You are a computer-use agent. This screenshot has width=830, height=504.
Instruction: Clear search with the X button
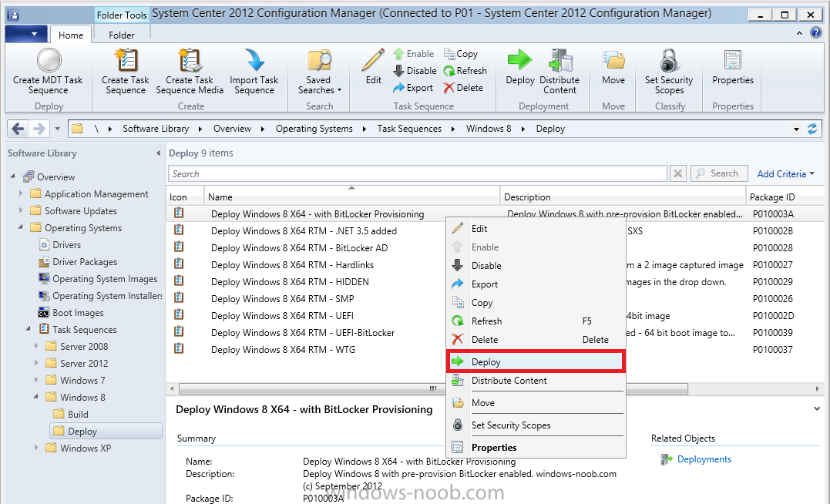click(678, 173)
